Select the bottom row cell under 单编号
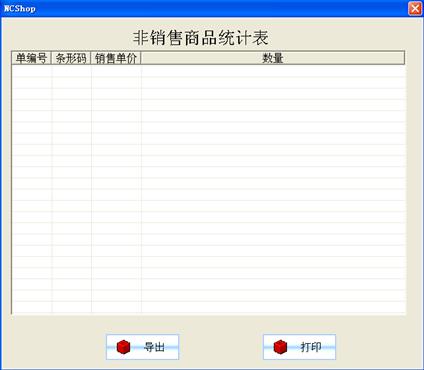Screen dimensions: 424x370 coord(32,307)
